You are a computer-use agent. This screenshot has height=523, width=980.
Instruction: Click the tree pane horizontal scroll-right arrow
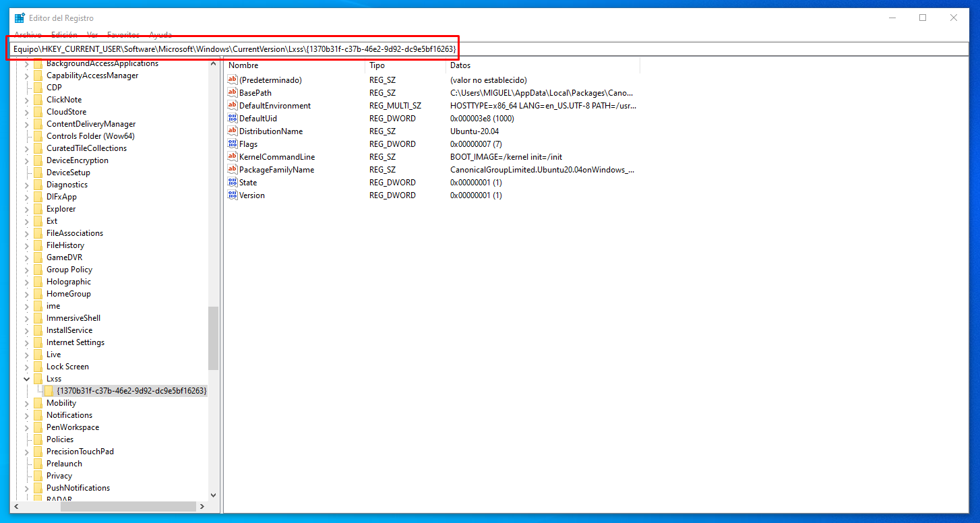pos(202,506)
